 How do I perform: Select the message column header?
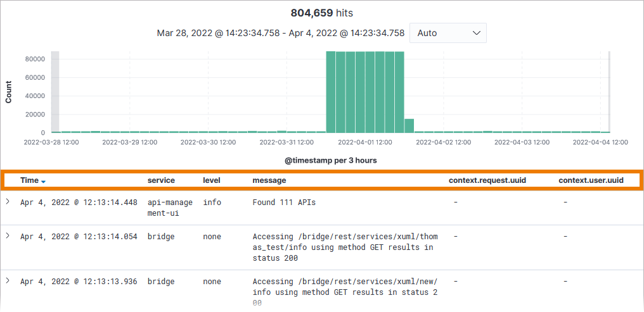[x=269, y=180]
